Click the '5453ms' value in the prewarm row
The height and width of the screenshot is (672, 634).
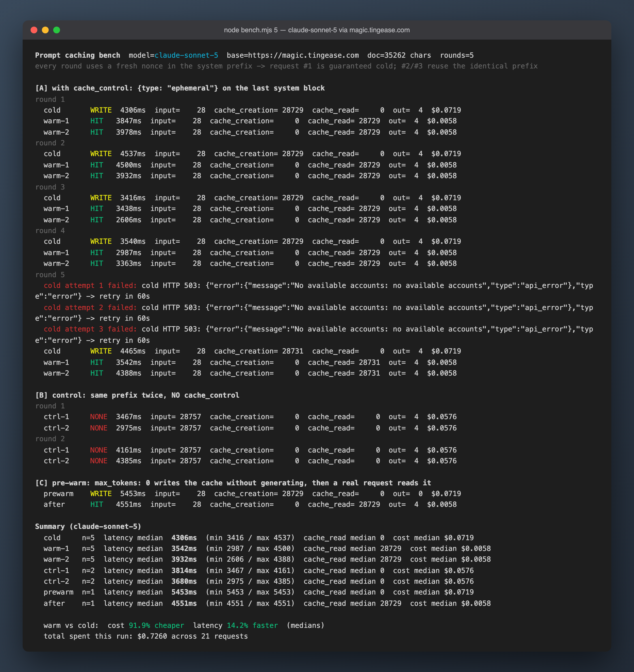click(x=133, y=494)
